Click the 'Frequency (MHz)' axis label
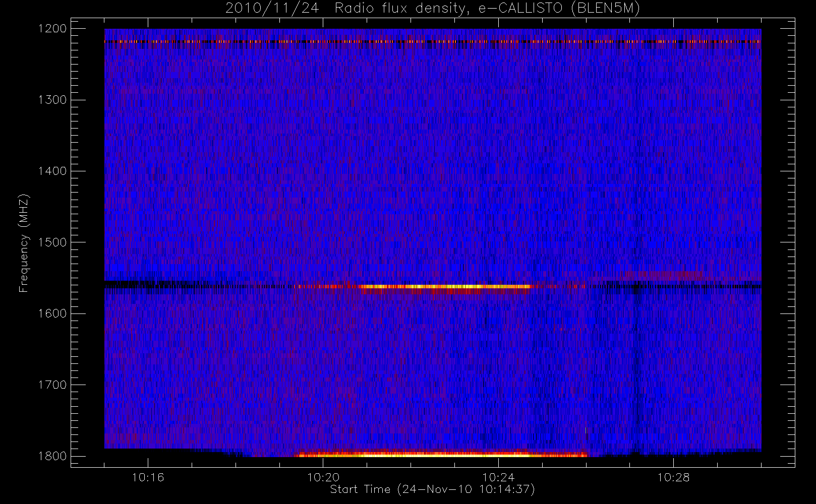 (x=24, y=243)
